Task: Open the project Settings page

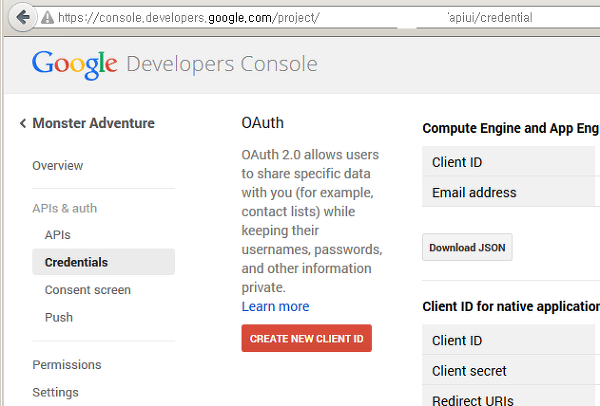Action: tap(55, 392)
